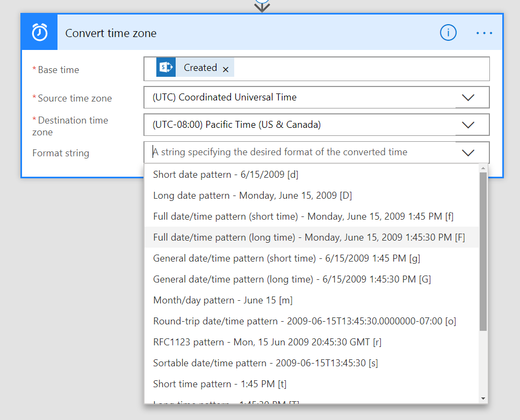Image resolution: width=520 pixels, height=420 pixels.
Task: Open the three-dot action menu
Action: (484, 33)
